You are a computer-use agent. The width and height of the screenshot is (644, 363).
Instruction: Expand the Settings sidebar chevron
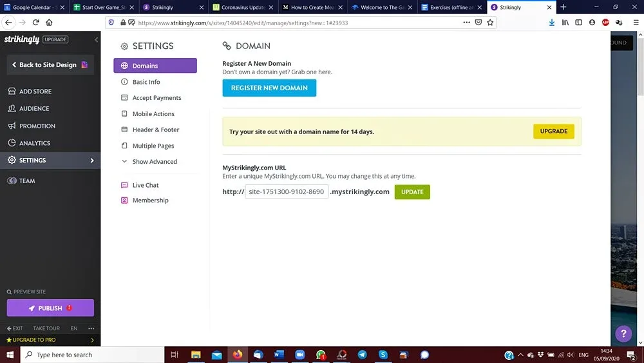click(92, 161)
